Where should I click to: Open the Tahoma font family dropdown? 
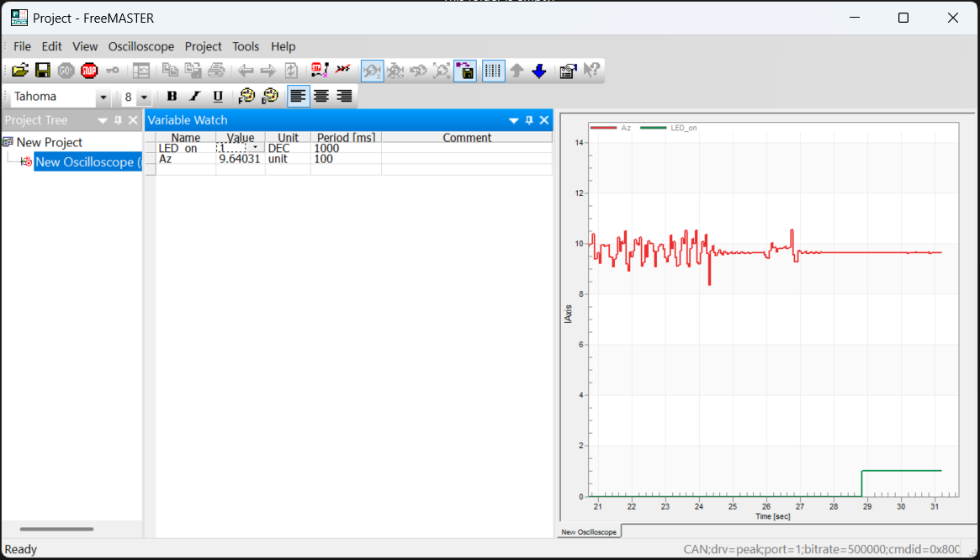click(x=103, y=98)
